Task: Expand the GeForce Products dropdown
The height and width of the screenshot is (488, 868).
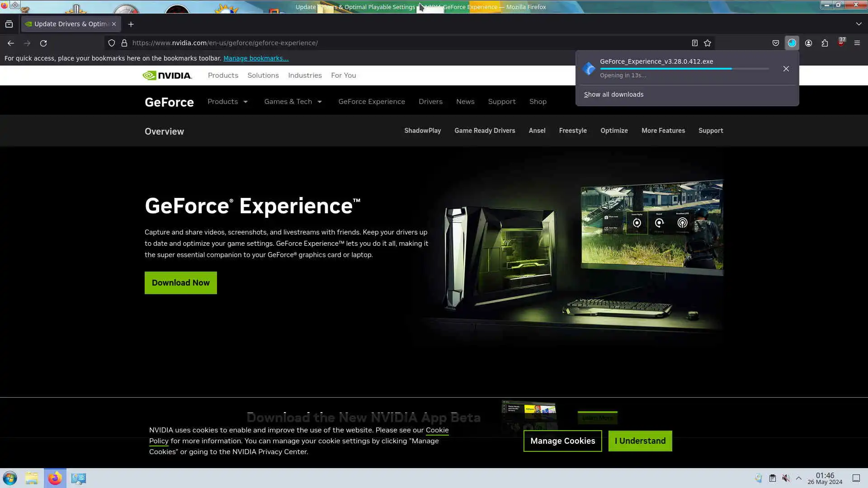Action: [228, 102]
